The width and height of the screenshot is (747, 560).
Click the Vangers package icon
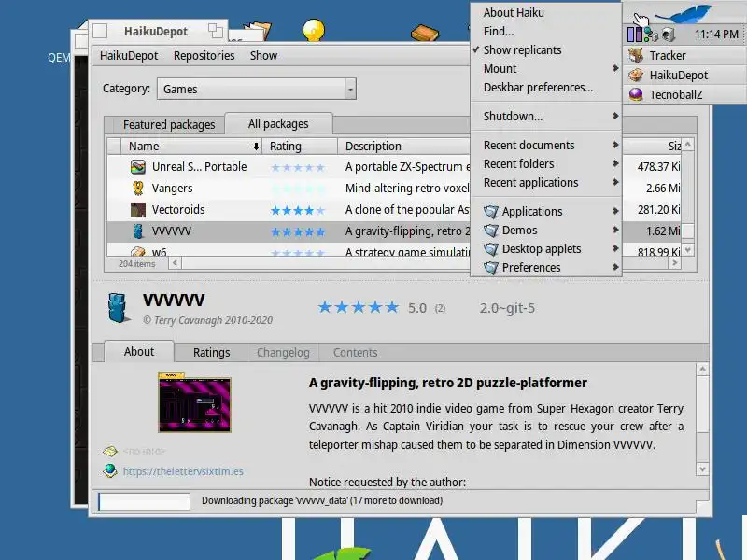pyautogui.click(x=137, y=189)
